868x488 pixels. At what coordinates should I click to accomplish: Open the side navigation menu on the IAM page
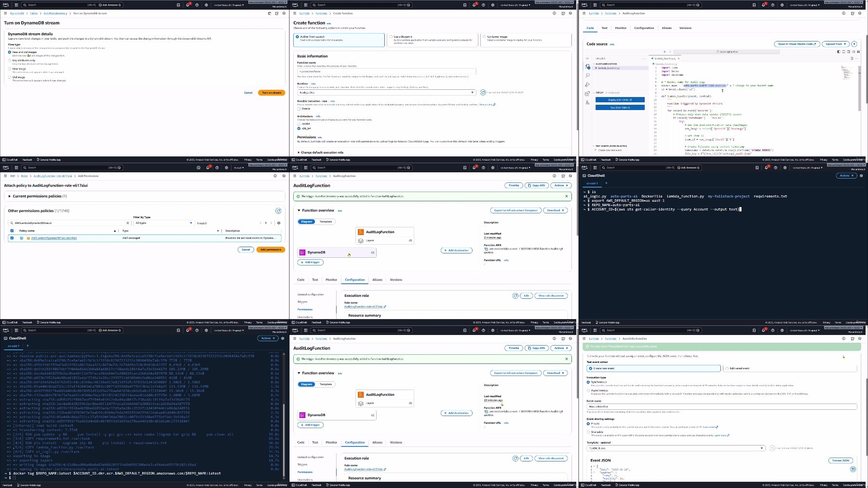pos(5,176)
